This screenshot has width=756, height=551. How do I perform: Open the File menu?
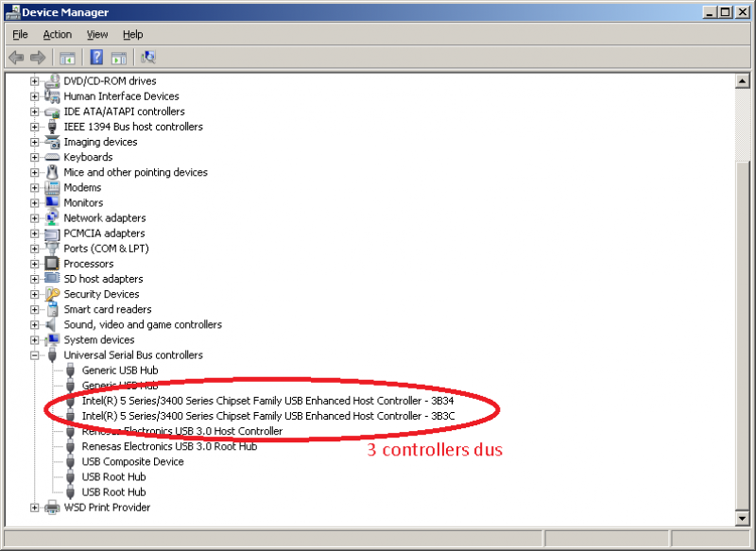20,35
